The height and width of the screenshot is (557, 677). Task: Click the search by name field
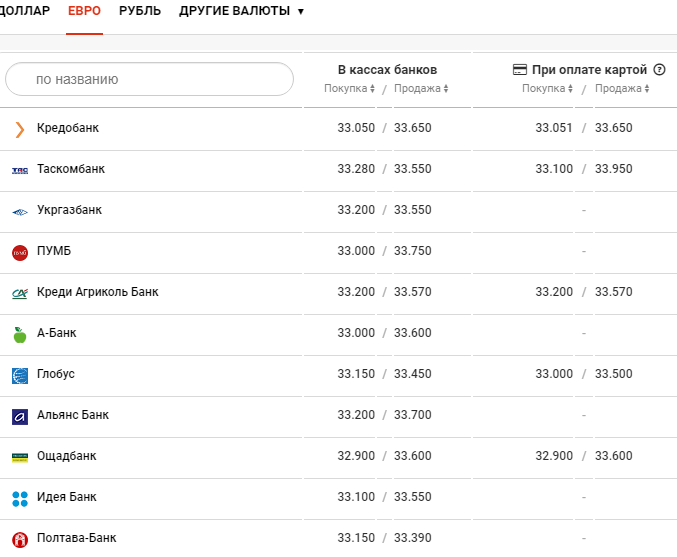[149, 79]
